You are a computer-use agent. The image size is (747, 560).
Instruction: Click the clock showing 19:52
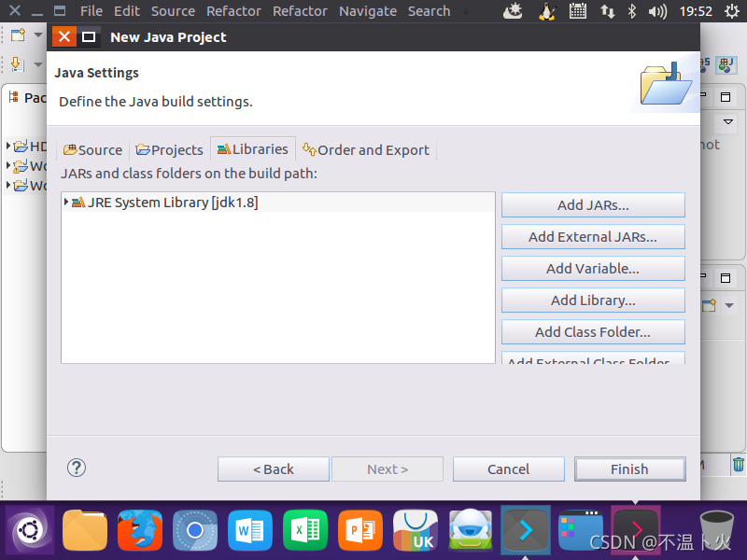pyautogui.click(x=696, y=11)
